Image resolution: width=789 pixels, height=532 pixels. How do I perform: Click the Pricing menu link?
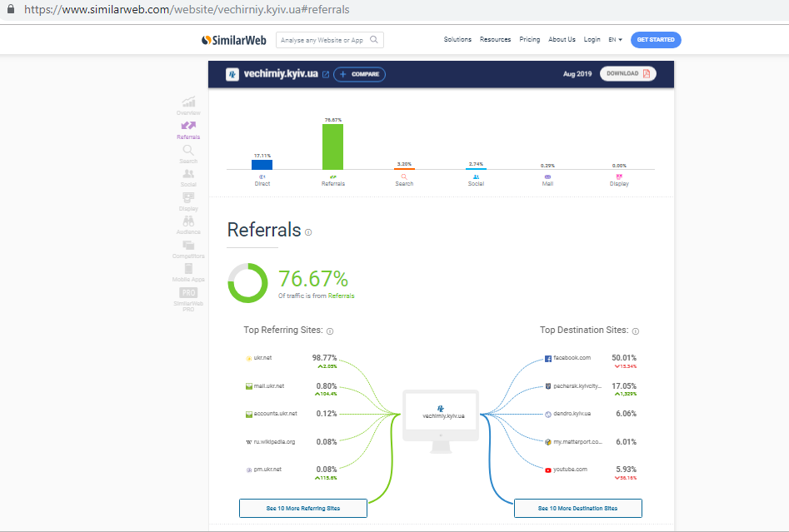point(529,39)
